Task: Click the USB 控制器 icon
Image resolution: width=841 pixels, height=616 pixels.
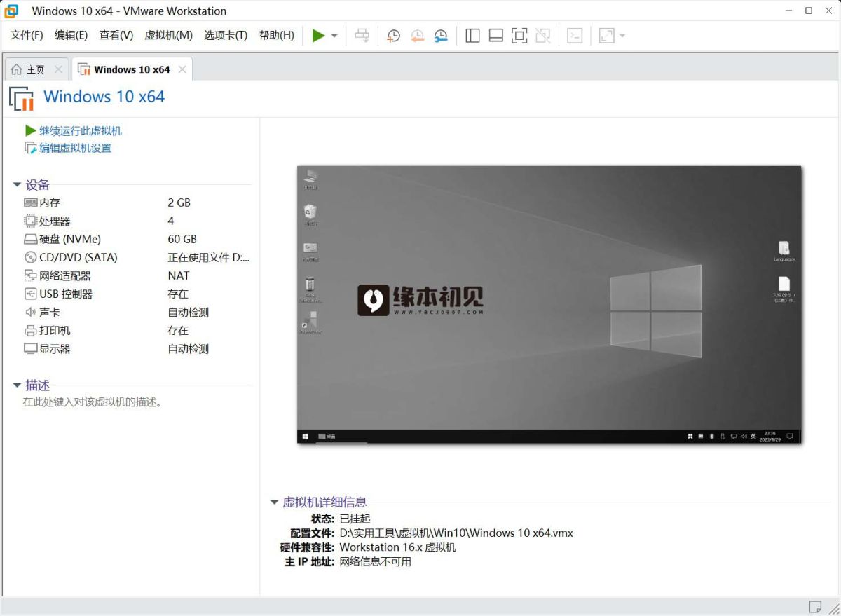Action: pyautogui.click(x=30, y=294)
